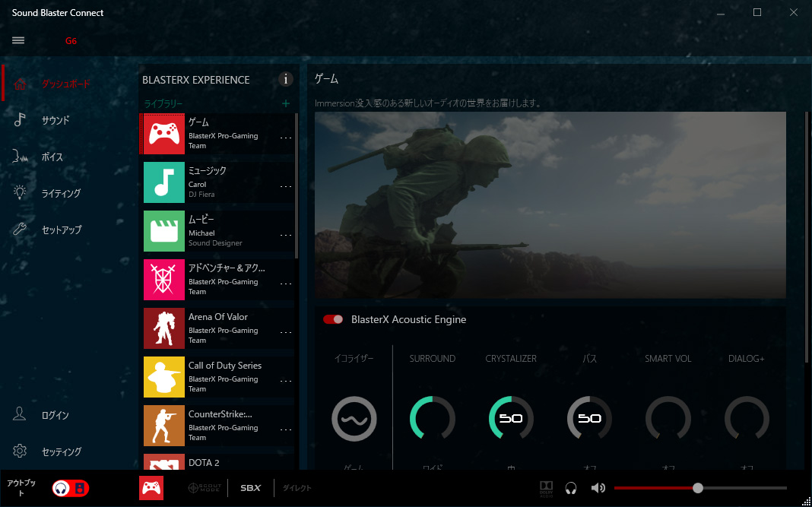812x507 pixels.
Task: Select ダイレクト mode
Action: (x=297, y=488)
